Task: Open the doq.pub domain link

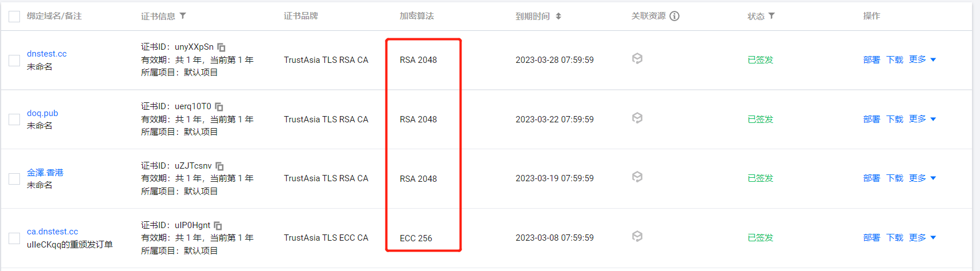Action: [x=42, y=113]
